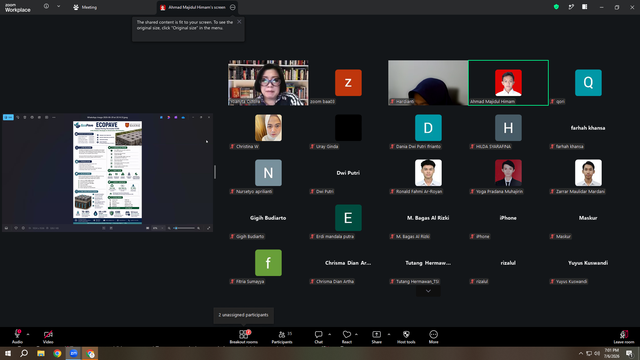Open Host tools shield icon
Image resolution: width=640 pixels, height=360 pixels.
406,336
